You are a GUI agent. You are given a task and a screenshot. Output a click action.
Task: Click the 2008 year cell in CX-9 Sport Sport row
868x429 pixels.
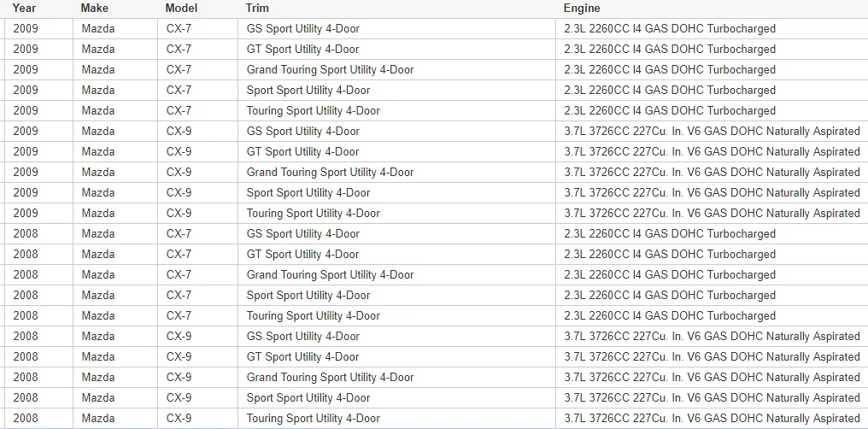[x=38, y=397]
